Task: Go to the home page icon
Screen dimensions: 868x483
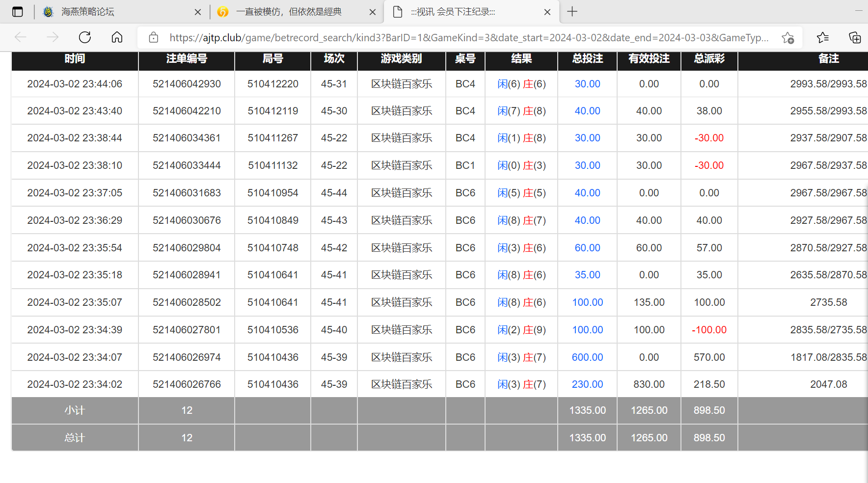Action: 117,37
